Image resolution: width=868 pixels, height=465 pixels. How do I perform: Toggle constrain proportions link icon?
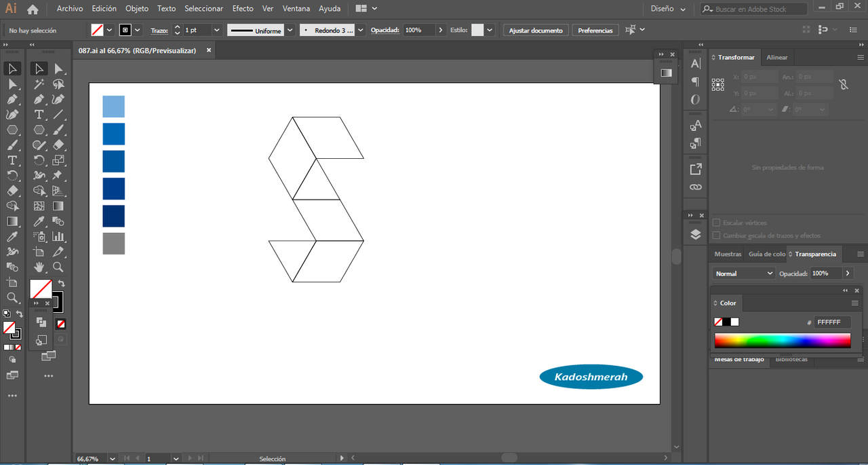coord(844,85)
